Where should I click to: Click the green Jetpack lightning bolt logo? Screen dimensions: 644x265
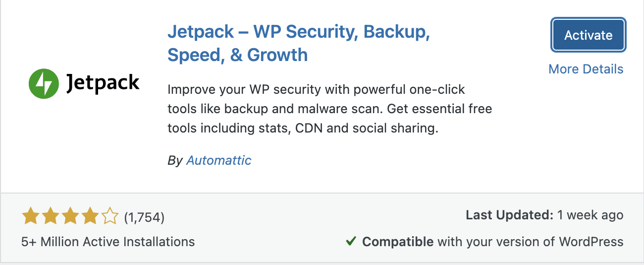44,83
